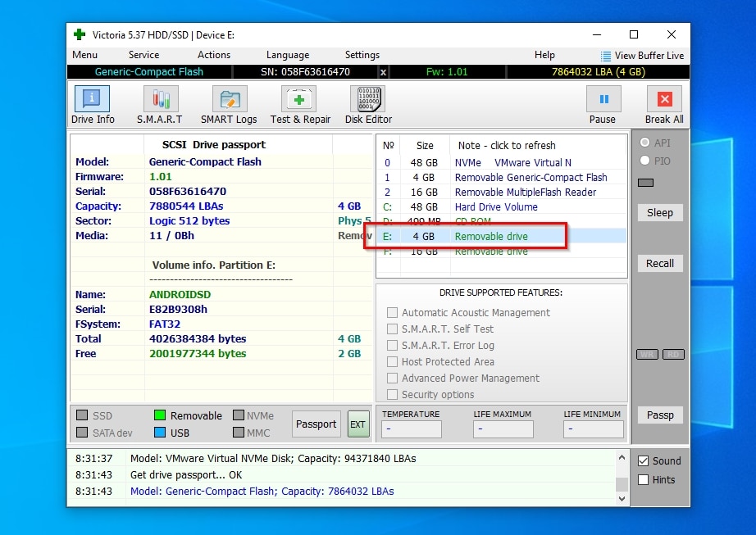
Task: Toggle the Sound checkbox
Action: coord(643,460)
